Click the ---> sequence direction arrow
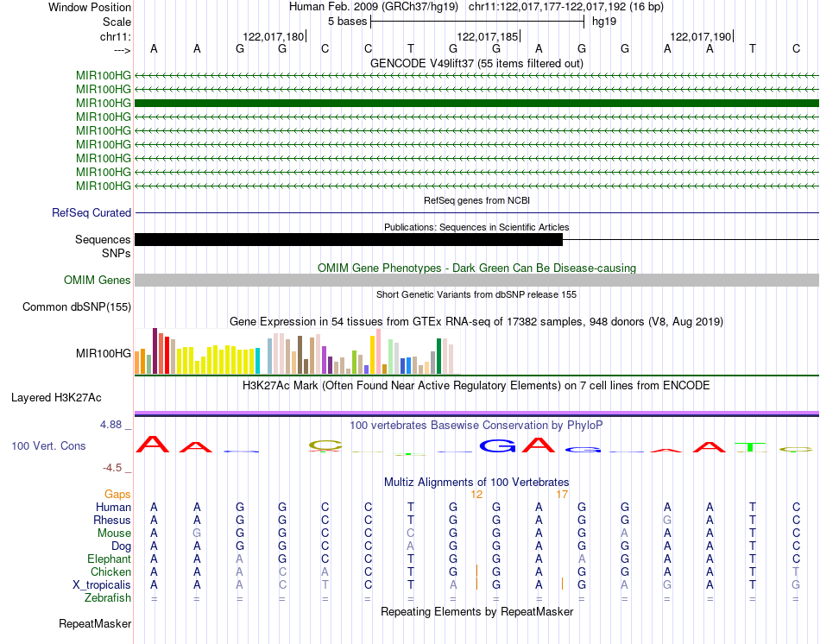 pos(123,50)
